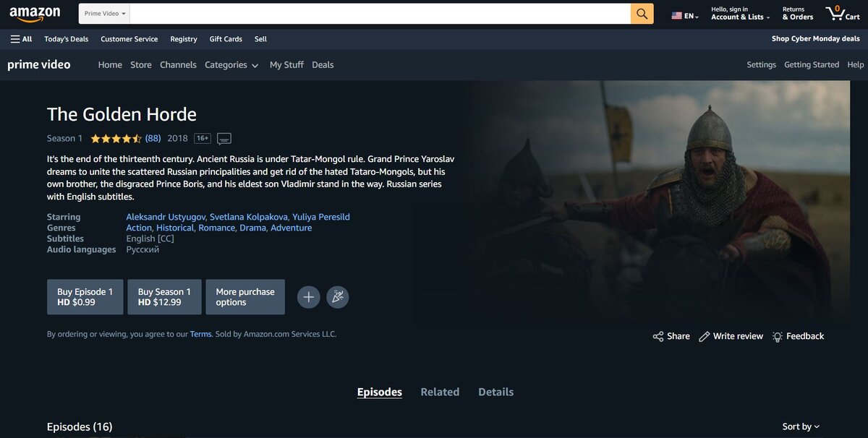Buy Episode 1 HD for $0.99
Viewport: 868px width, 438px height.
[85, 297]
